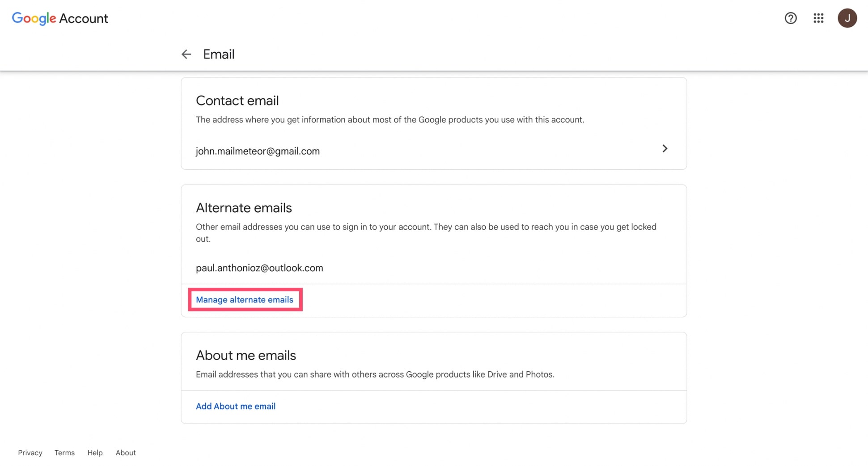
Task: Open Help using the question mark icon
Action: click(x=791, y=18)
